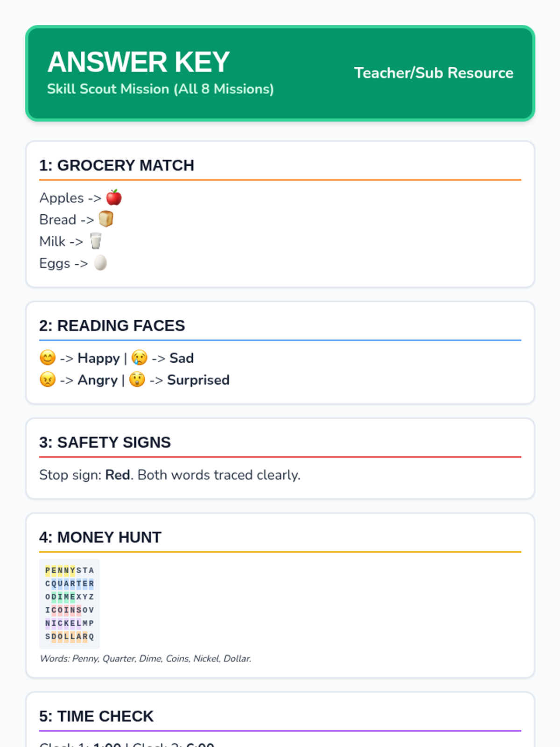Click the surprised face emoji
Image resolution: width=560 pixels, height=747 pixels.
pos(137,380)
